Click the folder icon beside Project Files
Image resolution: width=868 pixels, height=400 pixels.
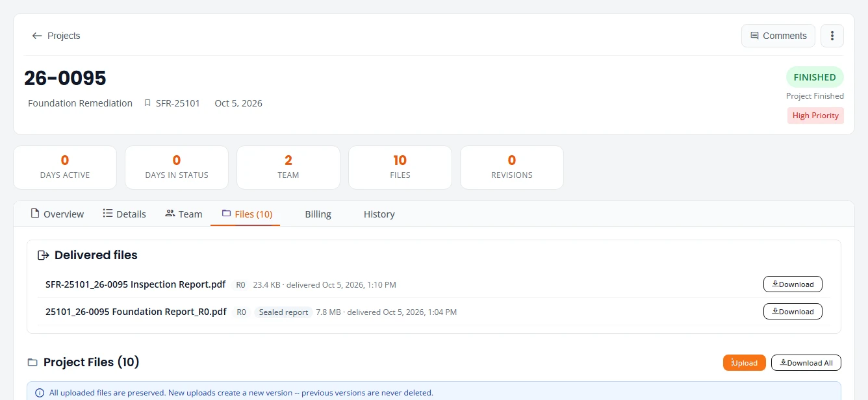click(x=32, y=362)
